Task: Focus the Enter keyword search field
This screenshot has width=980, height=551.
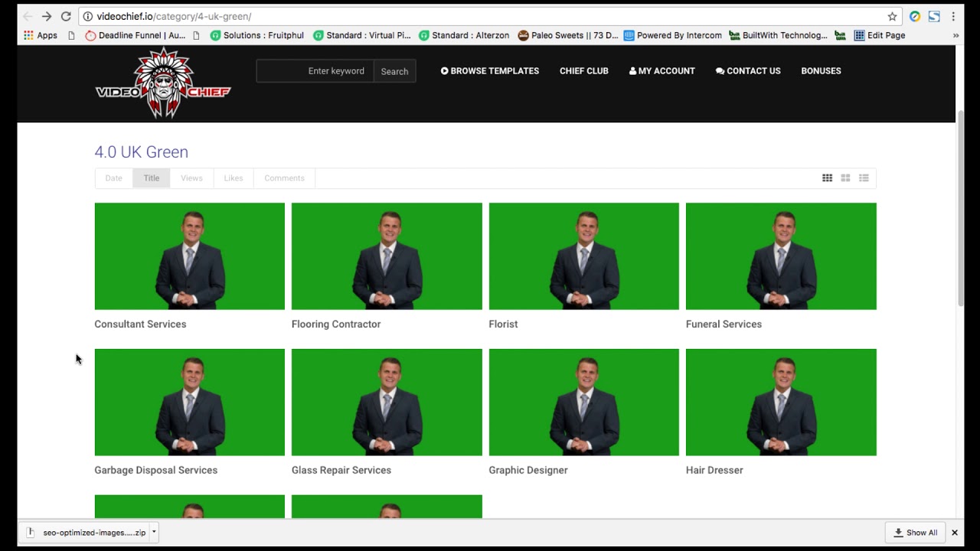Action: click(315, 71)
